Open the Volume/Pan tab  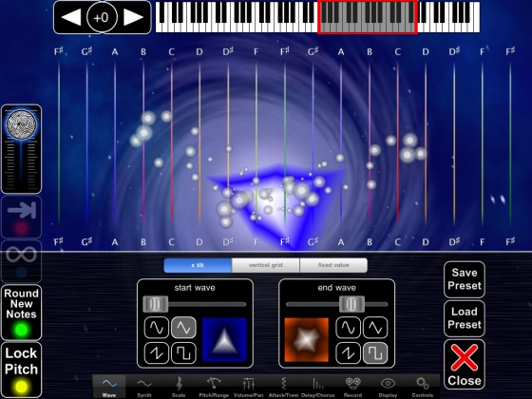click(x=248, y=388)
